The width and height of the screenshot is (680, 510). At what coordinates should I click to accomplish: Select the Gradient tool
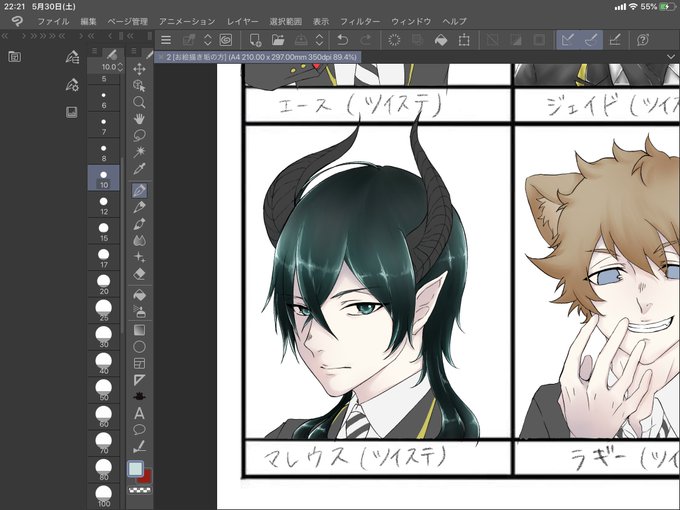[x=139, y=330]
